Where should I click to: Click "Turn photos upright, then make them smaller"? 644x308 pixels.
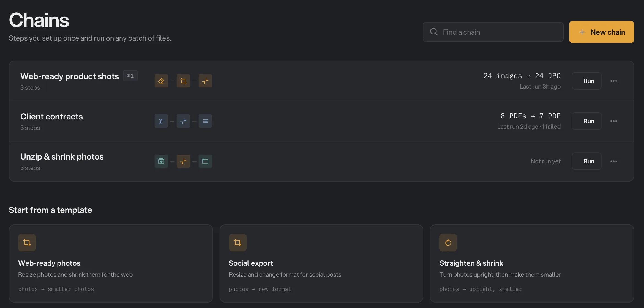500,274
